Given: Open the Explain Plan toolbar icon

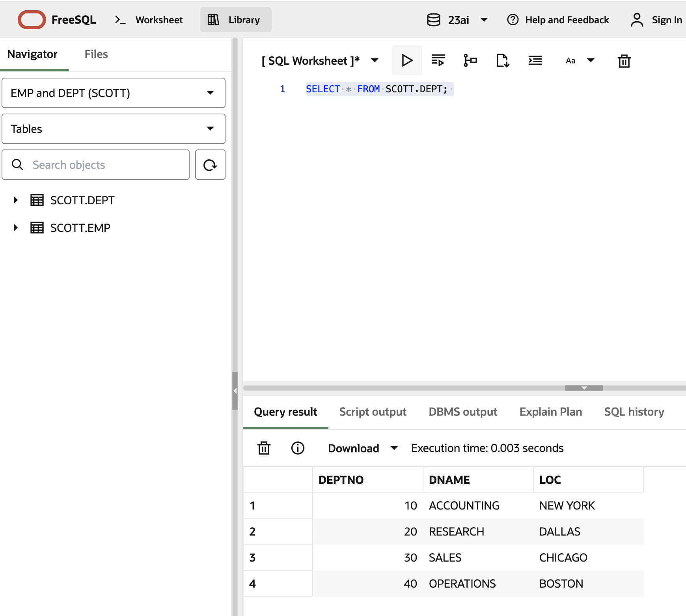Looking at the screenshot, I should coord(470,60).
